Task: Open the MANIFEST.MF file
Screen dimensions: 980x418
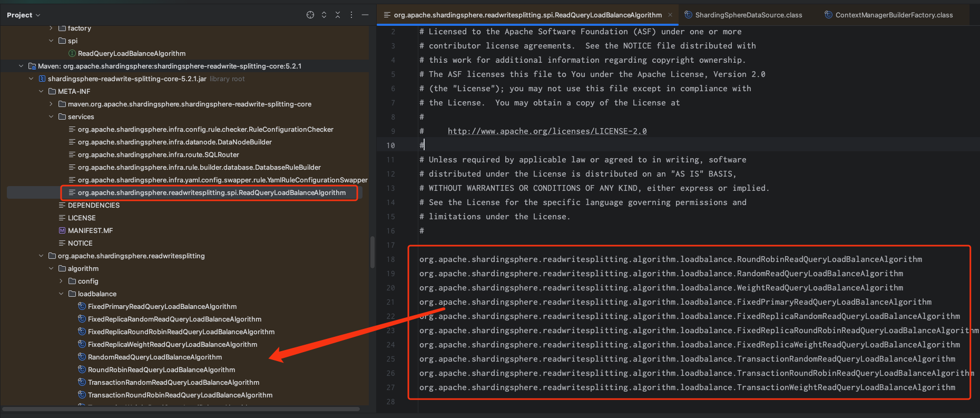Action: [x=90, y=230]
